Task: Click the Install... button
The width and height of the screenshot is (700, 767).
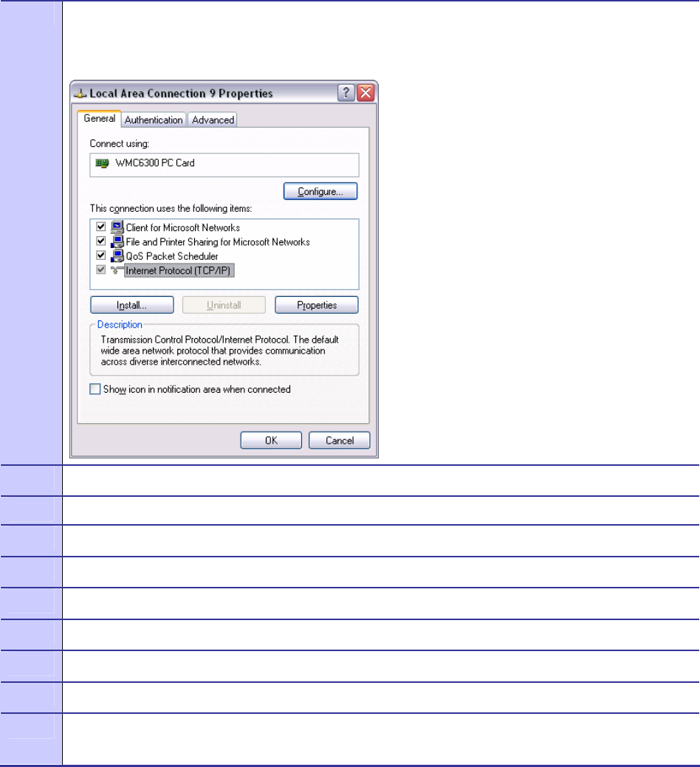Action: (132, 305)
